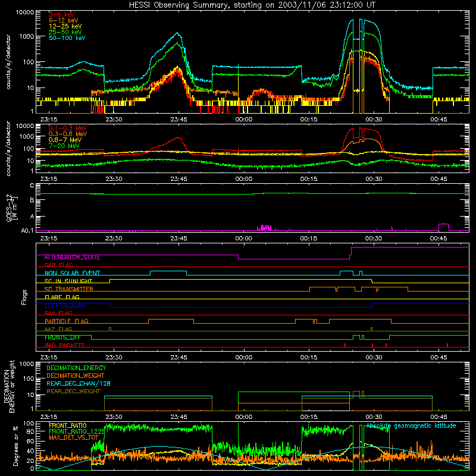The width and height of the screenshot is (476, 476).
Task: Click the GOES-12 vertical axis label
Action: tap(11, 208)
